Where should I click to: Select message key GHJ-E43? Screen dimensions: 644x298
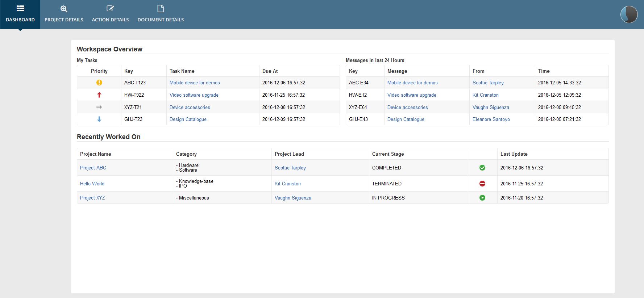[358, 119]
